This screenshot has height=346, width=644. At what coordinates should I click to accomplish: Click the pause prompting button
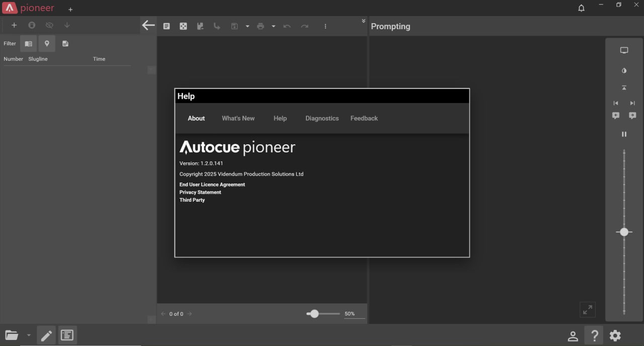click(x=624, y=134)
